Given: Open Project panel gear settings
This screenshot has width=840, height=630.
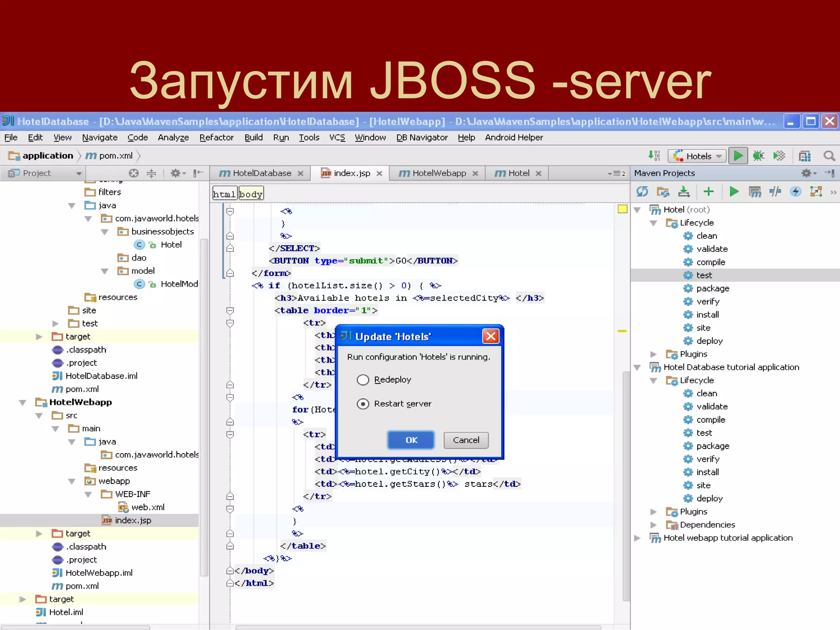Looking at the screenshot, I should tap(178, 173).
